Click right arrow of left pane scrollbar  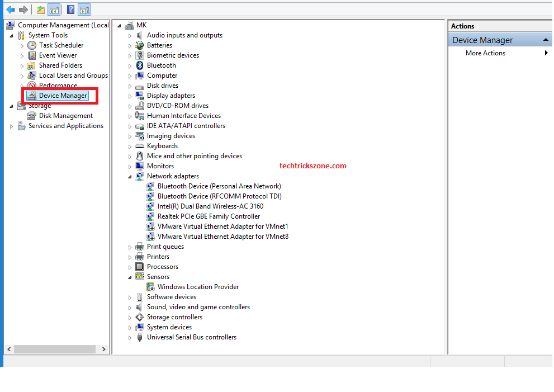tap(104, 349)
